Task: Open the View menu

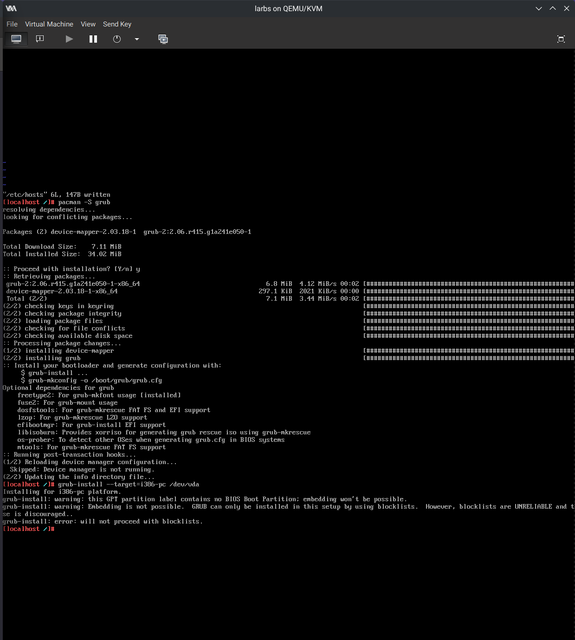Action: click(x=88, y=24)
